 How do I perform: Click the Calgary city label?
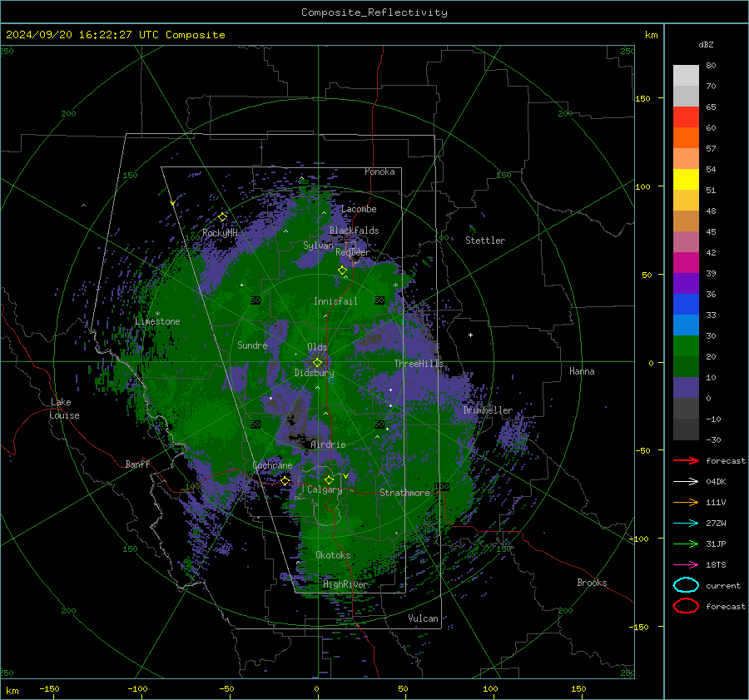pyautogui.click(x=325, y=489)
